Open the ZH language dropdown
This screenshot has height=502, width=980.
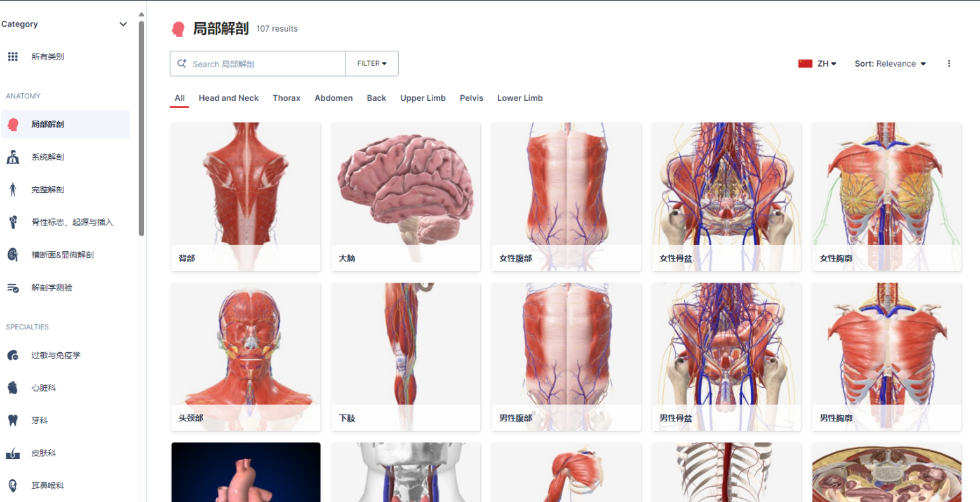pos(817,63)
